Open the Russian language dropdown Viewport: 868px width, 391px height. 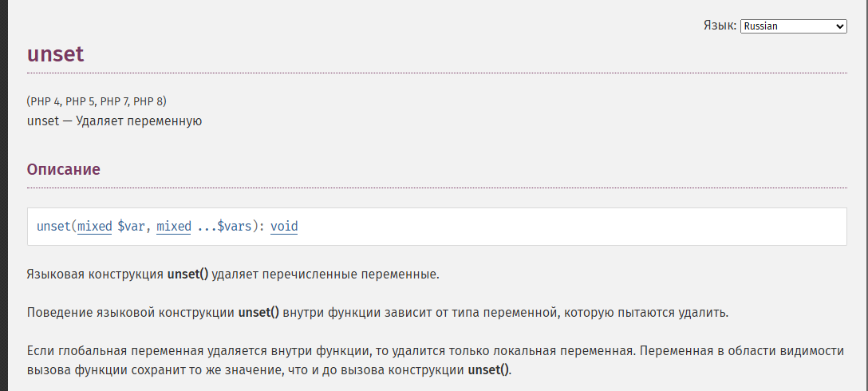click(793, 26)
